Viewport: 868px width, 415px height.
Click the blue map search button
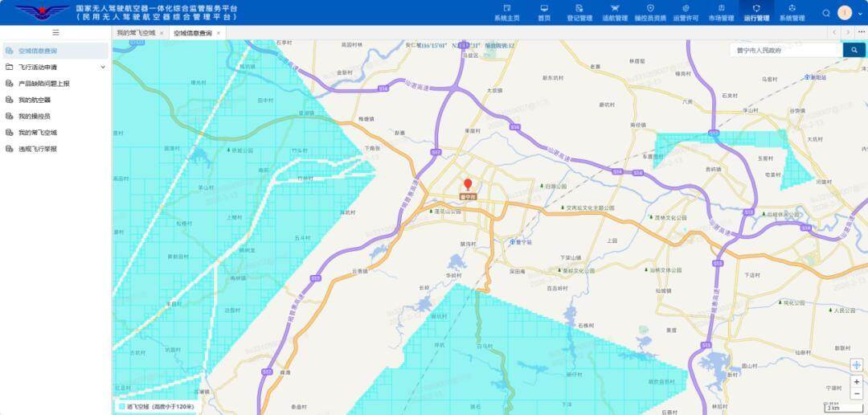pyautogui.click(x=854, y=50)
